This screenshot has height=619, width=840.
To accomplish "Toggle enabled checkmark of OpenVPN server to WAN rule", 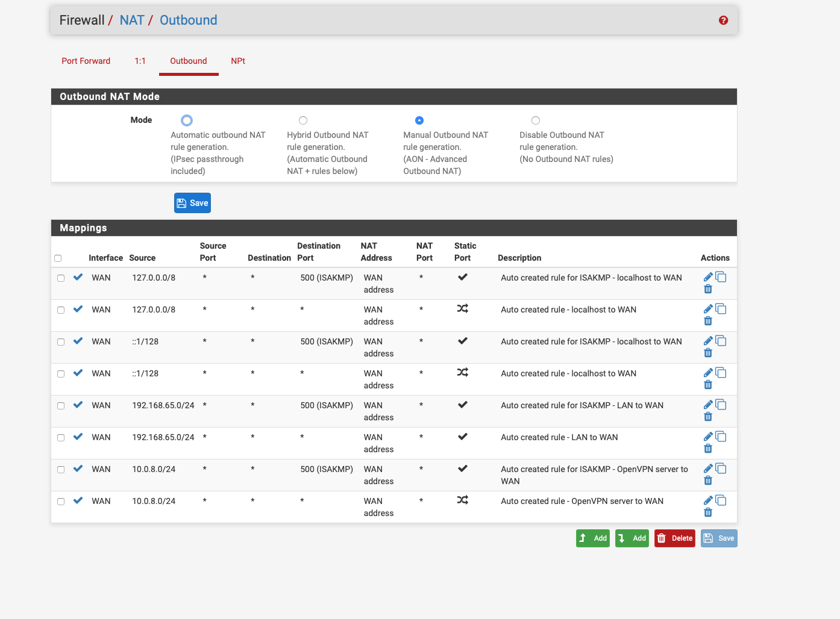I will [78, 500].
